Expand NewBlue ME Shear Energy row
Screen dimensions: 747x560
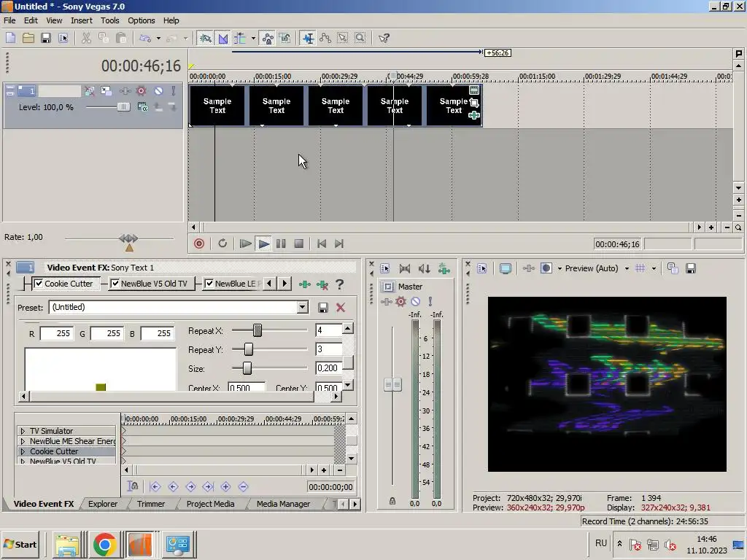[23, 441]
